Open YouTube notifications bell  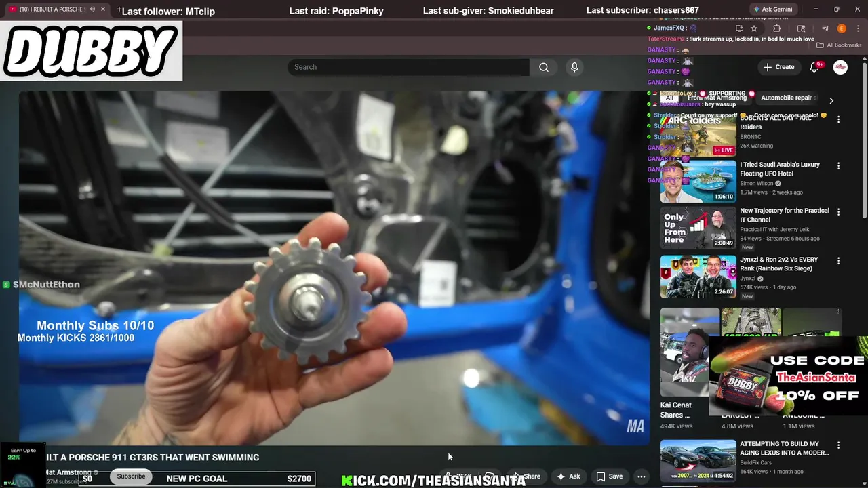(815, 67)
